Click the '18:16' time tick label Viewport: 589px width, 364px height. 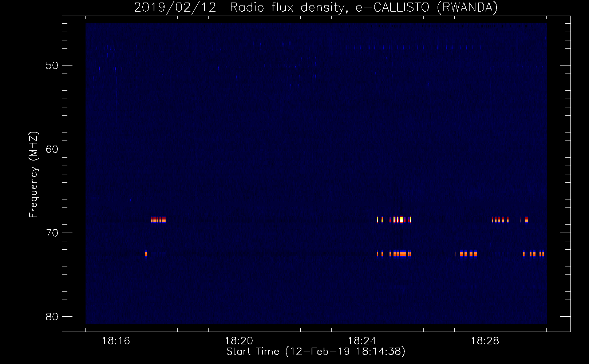(116, 341)
